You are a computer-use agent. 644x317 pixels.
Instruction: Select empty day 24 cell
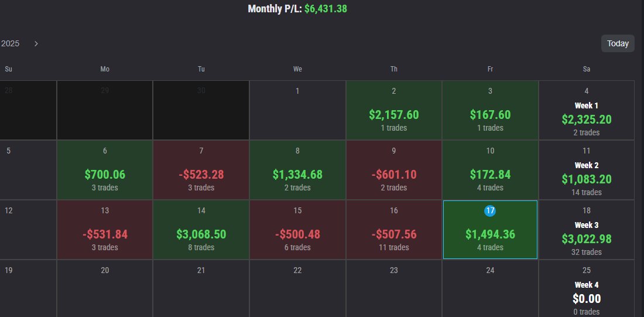[x=490, y=289]
